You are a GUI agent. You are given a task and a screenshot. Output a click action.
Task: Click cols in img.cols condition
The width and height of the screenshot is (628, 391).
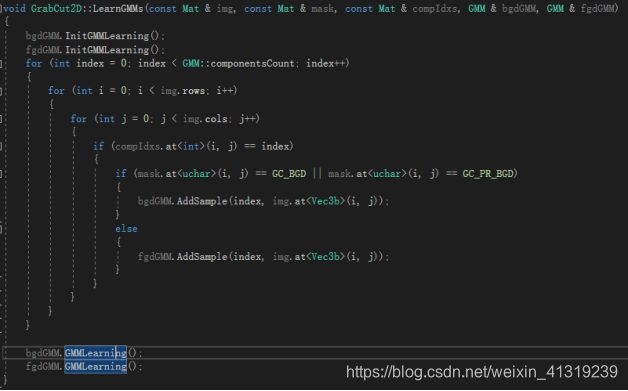click(216, 119)
